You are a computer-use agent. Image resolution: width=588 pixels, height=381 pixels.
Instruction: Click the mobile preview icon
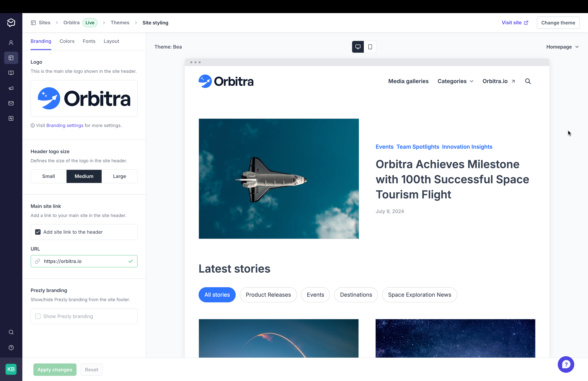coord(370,47)
